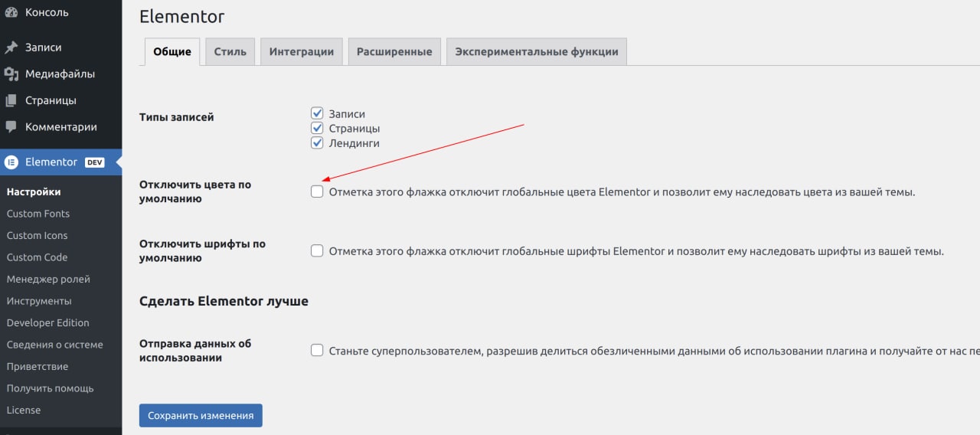Tick the Отправка данных об использовании checkbox

click(x=317, y=350)
